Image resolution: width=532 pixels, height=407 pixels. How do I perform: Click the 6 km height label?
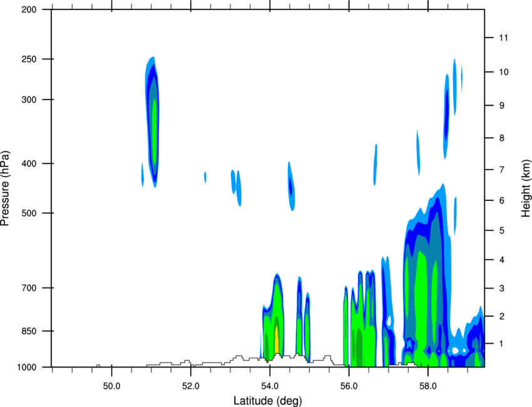point(502,200)
